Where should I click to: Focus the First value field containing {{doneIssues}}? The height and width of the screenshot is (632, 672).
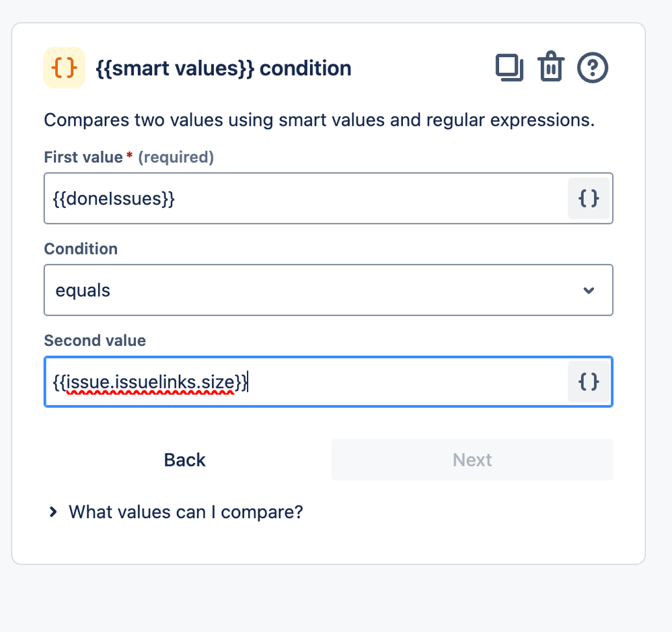click(x=306, y=199)
